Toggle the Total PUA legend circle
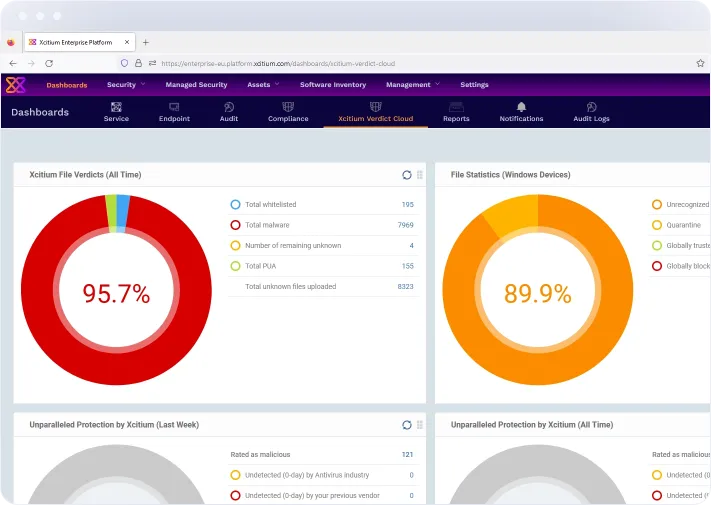Viewport: 711px width, 505px height. pos(235,266)
